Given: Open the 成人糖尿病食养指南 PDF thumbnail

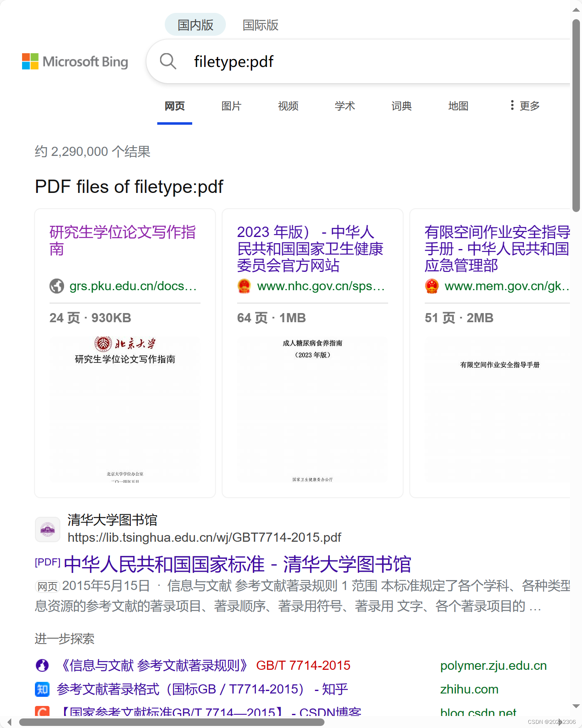Looking at the screenshot, I should (x=312, y=410).
